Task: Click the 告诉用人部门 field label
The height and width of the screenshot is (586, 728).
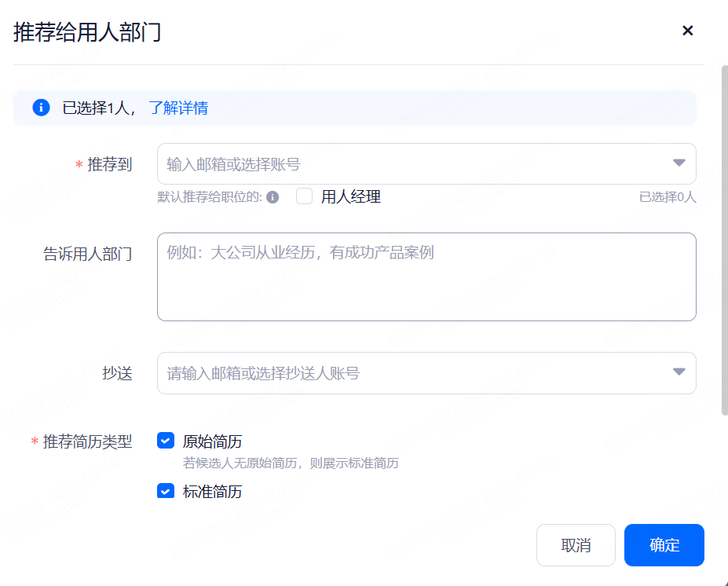Action: [87, 254]
